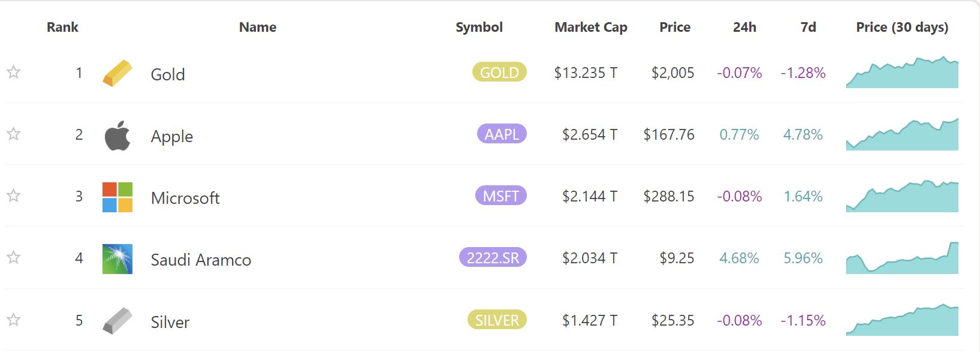This screenshot has width=980, height=352.
Task: Sort by the 7d column header
Action: pyautogui.click(x=809, y=27)
